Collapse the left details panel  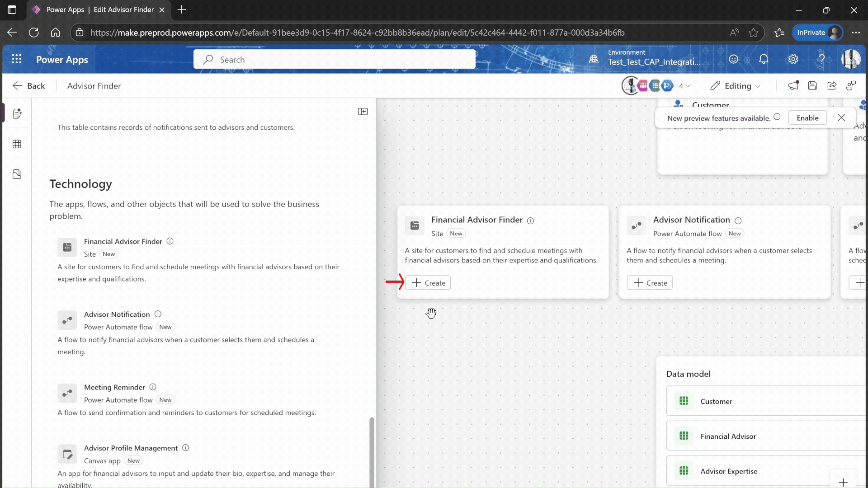(363, 112)
